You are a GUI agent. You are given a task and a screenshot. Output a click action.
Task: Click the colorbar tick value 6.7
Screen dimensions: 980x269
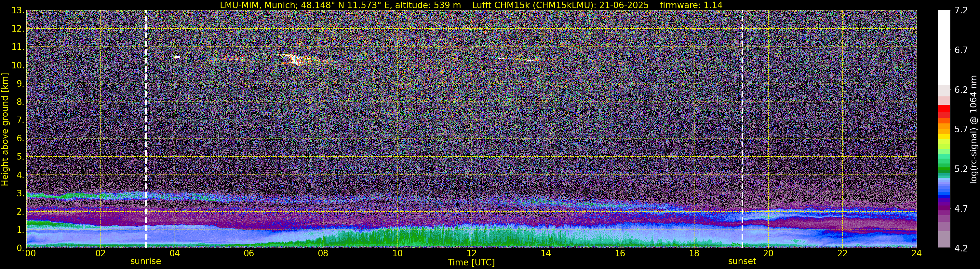click(961, 50)
